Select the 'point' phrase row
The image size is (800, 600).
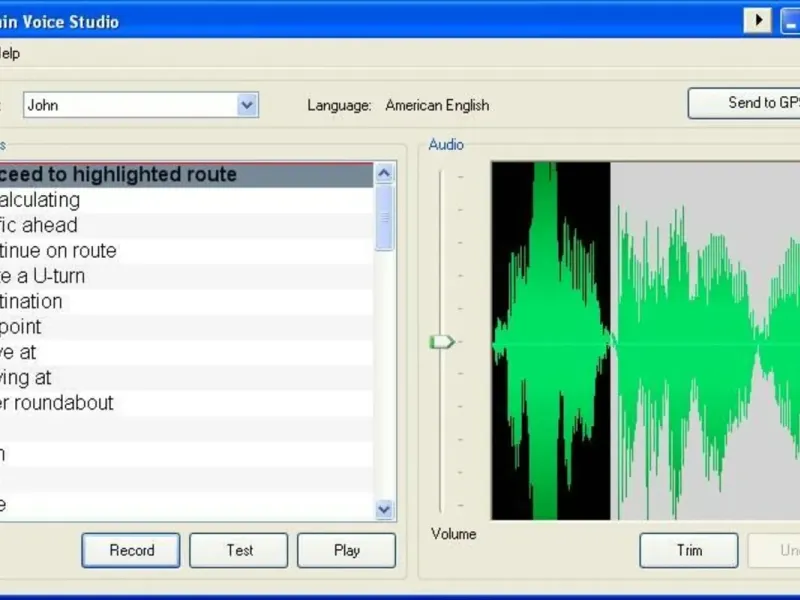pyautogui.click(x=186, y=327)
